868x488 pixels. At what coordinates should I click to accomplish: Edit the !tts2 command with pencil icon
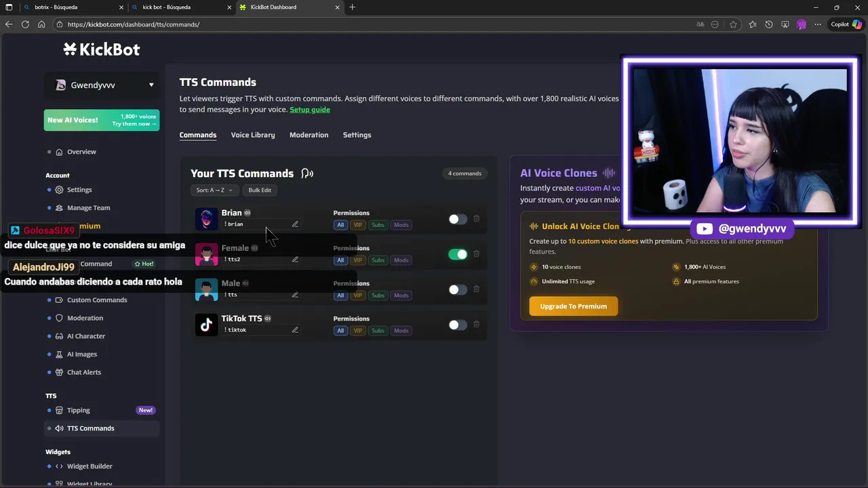[295, 260]
